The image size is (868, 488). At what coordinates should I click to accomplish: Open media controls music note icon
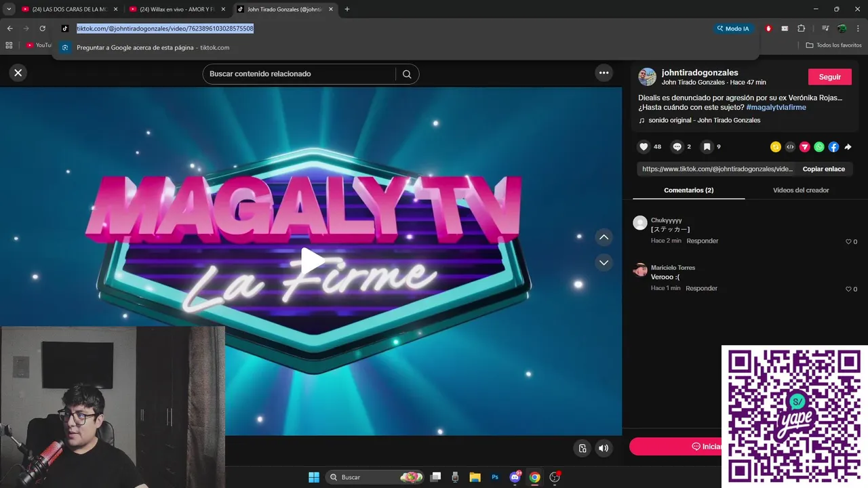(825, 28)
